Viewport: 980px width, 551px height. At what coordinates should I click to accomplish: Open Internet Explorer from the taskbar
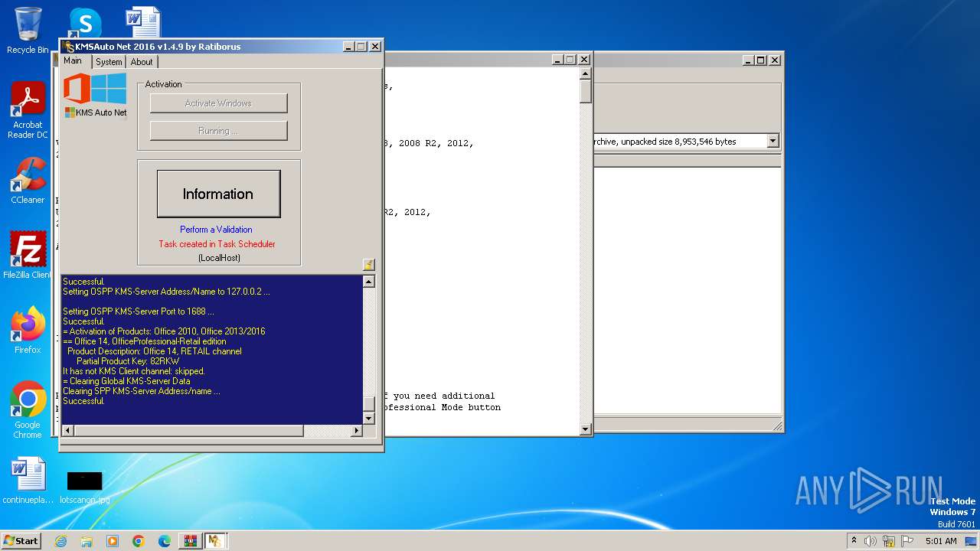[x=60, y=541]
